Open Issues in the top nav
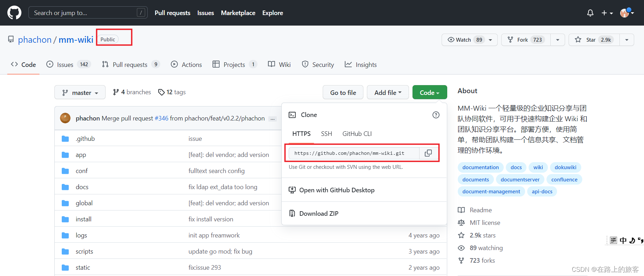This screenshot has width=644, height=276. coord(206,13)
